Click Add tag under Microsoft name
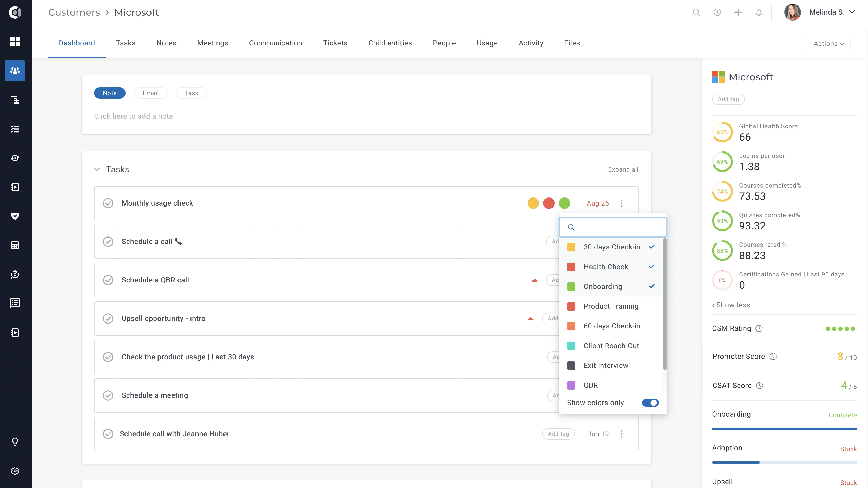 point(728,99)
